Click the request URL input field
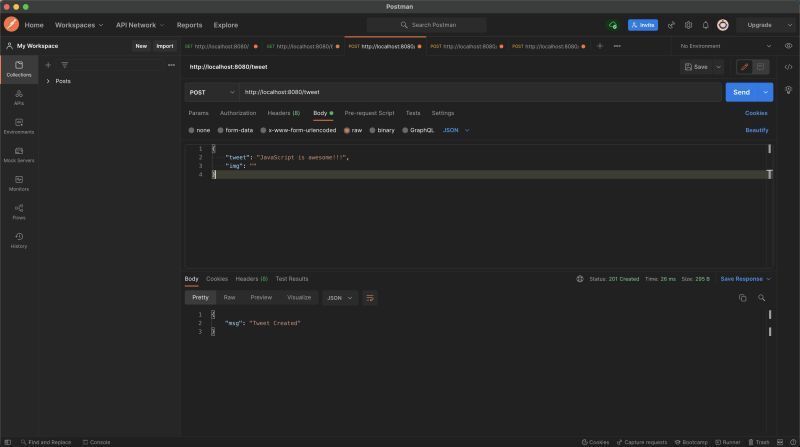The image size is (800, 447). (x=480, y=92)
